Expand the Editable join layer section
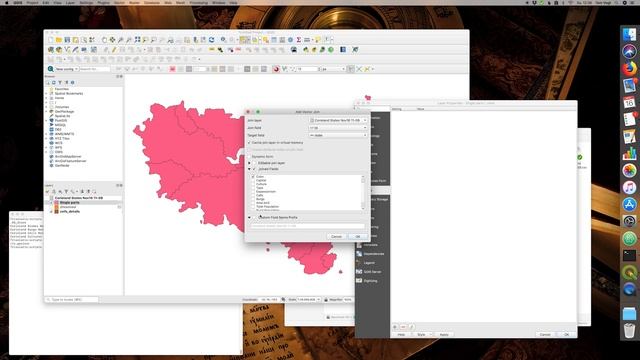 coord(249,163)
